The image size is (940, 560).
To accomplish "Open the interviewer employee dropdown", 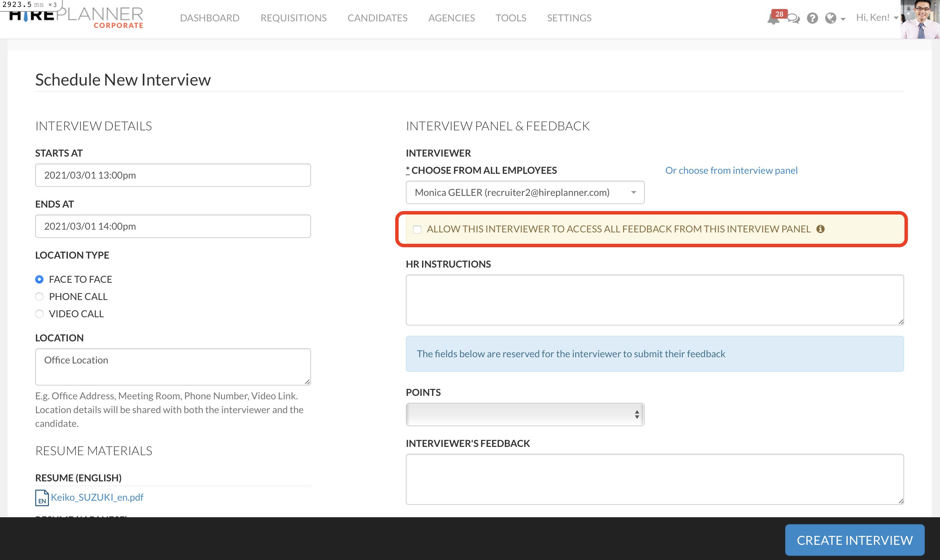I will (524, 193).
